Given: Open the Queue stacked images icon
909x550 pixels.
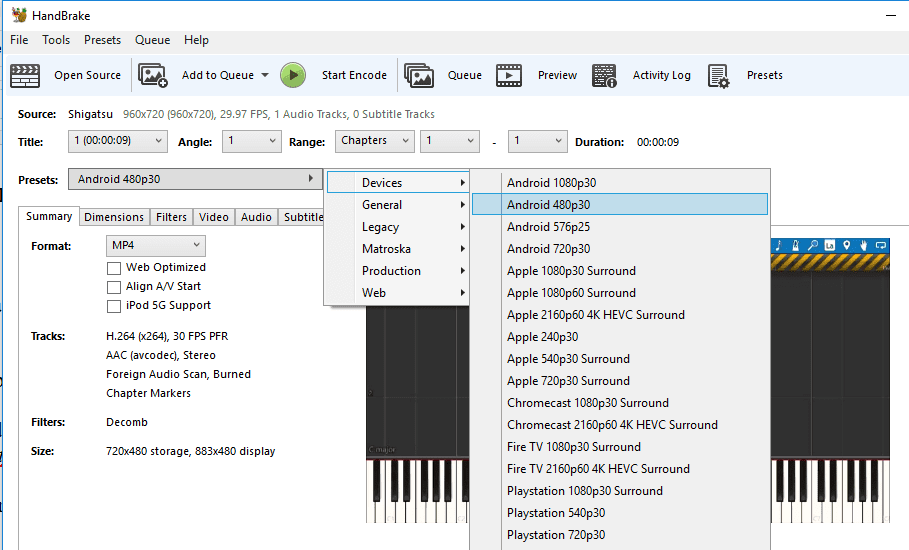Looking at the screenshot, I should pos(419,75).
